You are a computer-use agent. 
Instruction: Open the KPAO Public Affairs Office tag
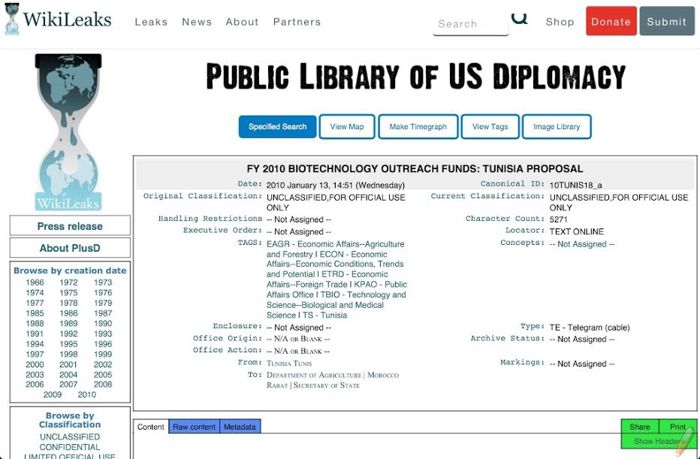click(x=337, y=289)
